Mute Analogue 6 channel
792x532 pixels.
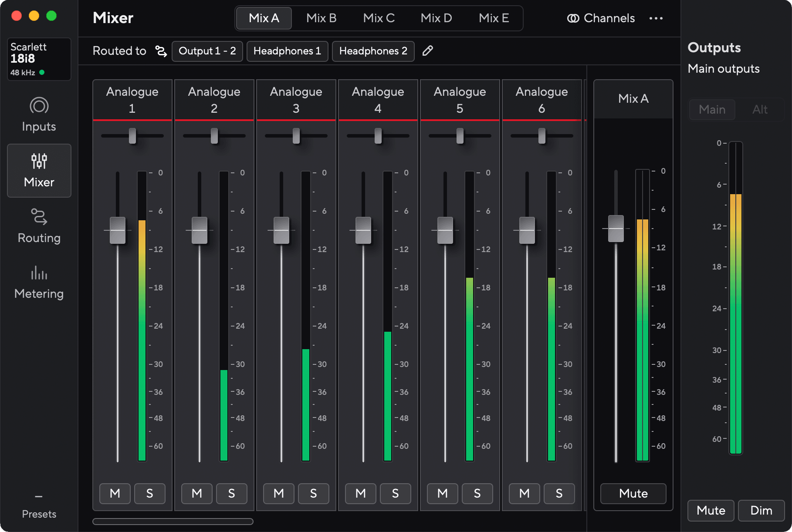coord(525,494)
